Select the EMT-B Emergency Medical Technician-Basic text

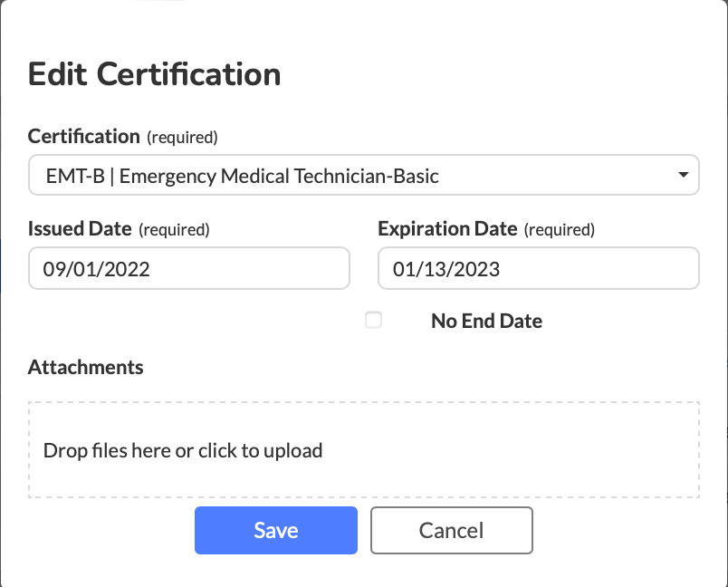tap(242, 176)
